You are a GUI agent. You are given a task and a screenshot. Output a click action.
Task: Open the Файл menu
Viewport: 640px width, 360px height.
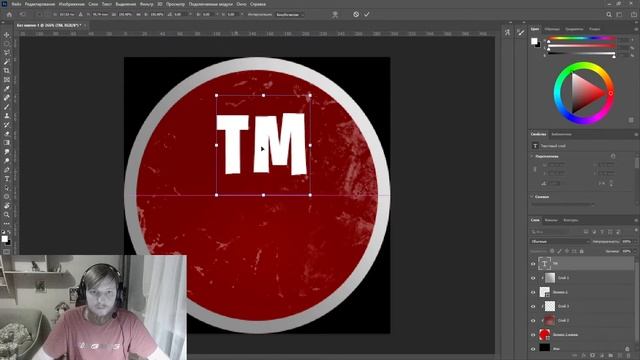pos(16,4)
